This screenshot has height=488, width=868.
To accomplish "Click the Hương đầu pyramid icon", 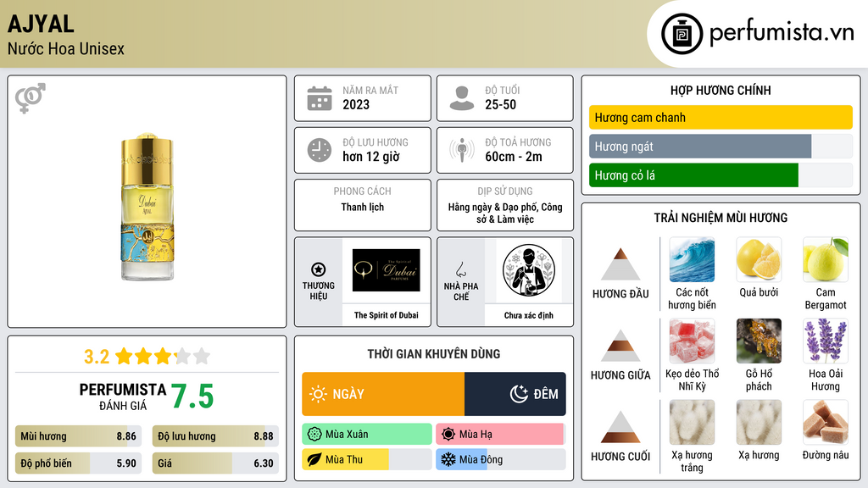I will click(620, 264).
